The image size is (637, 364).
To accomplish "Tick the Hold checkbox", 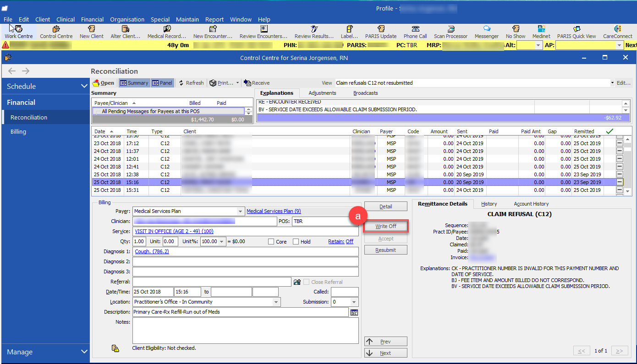I will tap(296, 242).
